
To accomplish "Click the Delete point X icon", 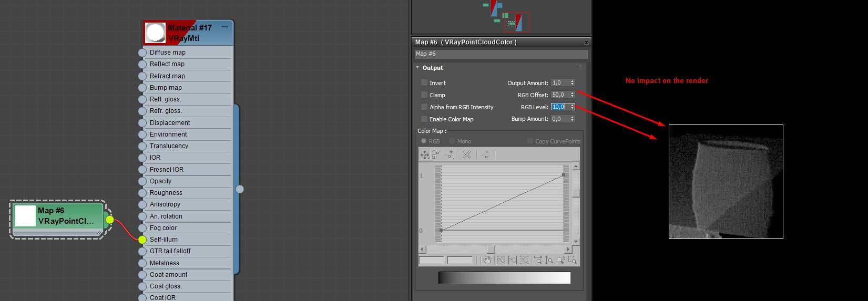I will (467, 154).
